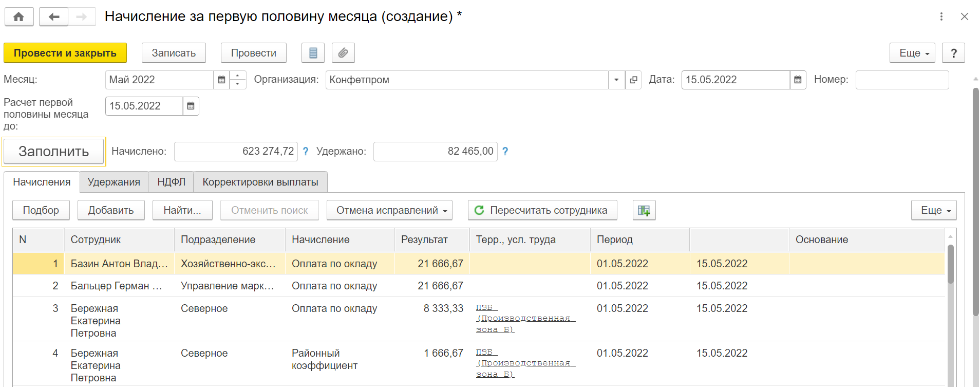Sort by the Результат column header
Image resolution: width=980 pixels, height=387 pixels.
click(432, 239)
